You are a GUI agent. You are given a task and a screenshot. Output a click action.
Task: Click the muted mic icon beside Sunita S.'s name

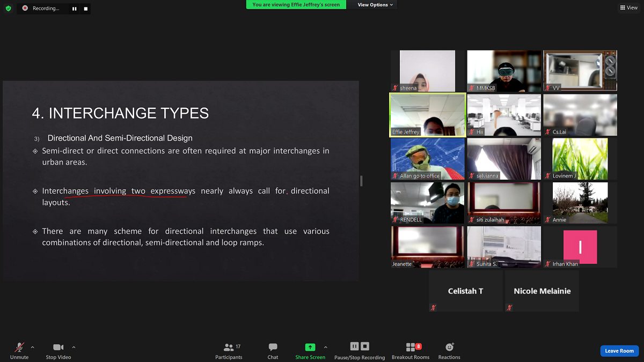click(472, 264)
